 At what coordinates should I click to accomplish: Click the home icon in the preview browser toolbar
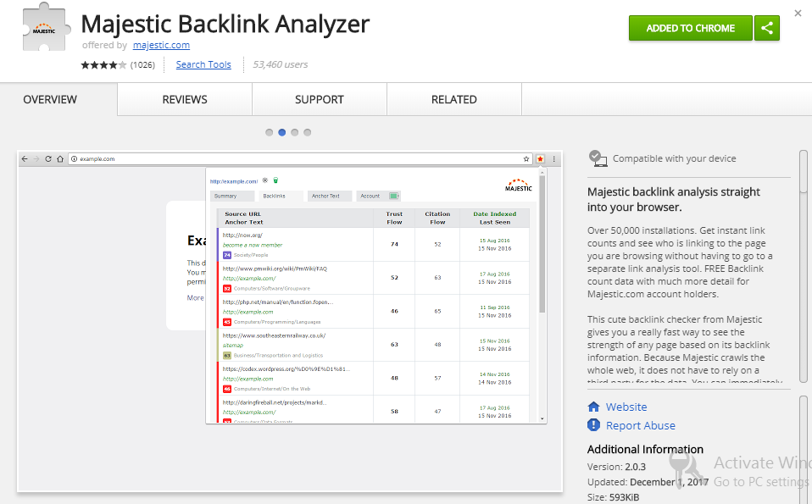coord(60,159)
